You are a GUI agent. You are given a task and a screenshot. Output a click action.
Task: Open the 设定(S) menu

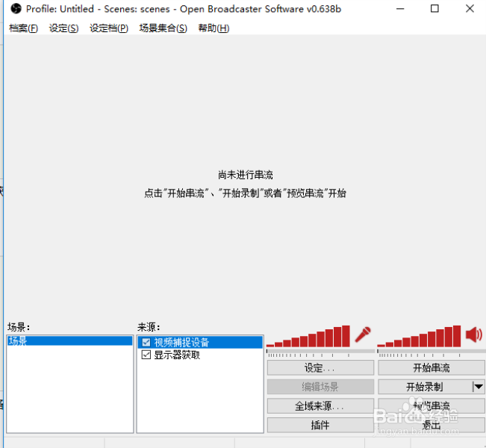coord(64,28)
